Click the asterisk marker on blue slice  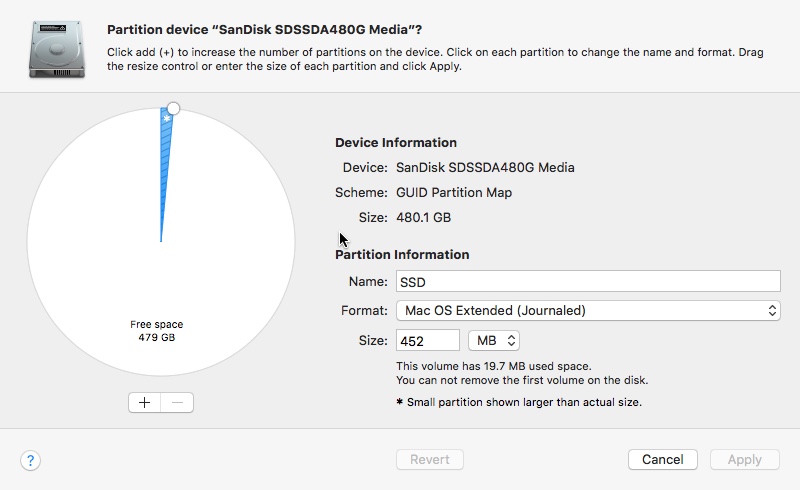(166, 118)
